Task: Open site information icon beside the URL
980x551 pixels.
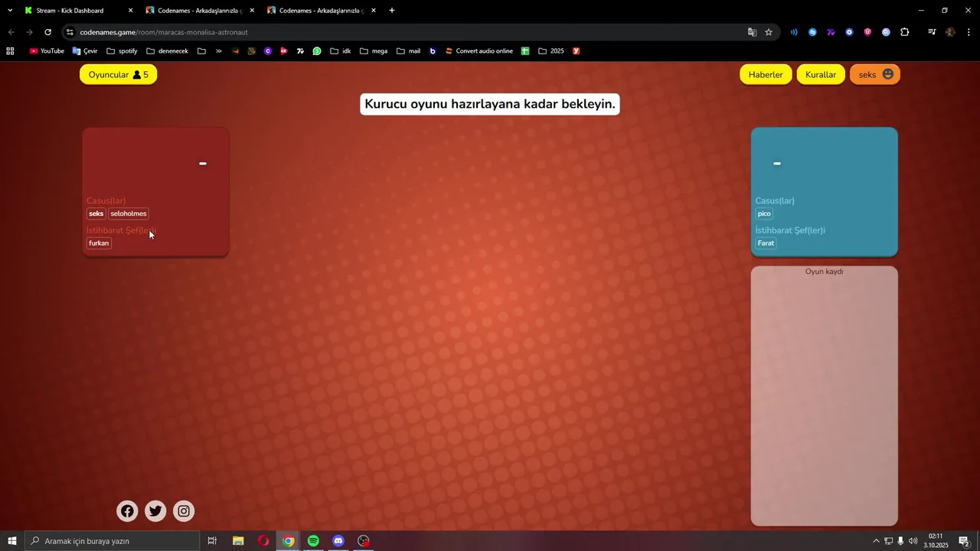Action: (70, 32)
